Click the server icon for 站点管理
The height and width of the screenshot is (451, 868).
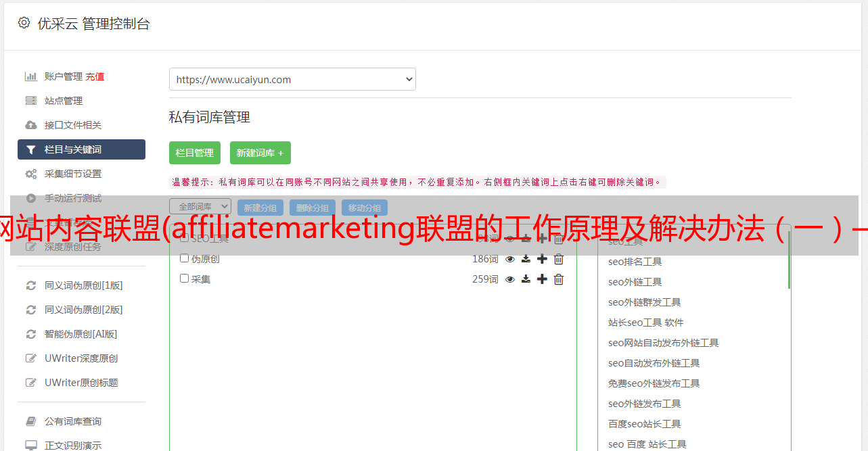30,101
